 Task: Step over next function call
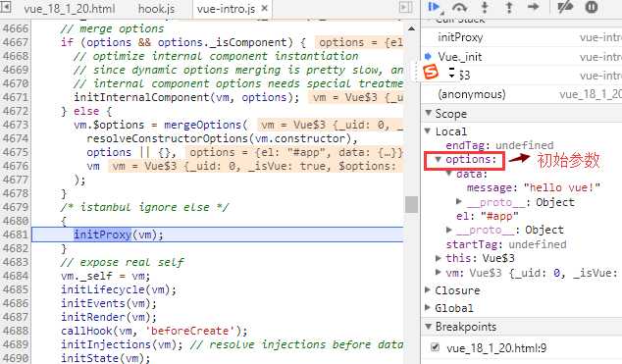click(x=459, y=7)
